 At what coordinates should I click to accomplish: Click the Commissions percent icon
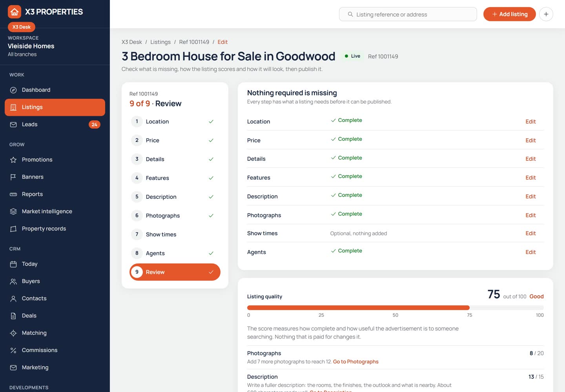point(13,350)
